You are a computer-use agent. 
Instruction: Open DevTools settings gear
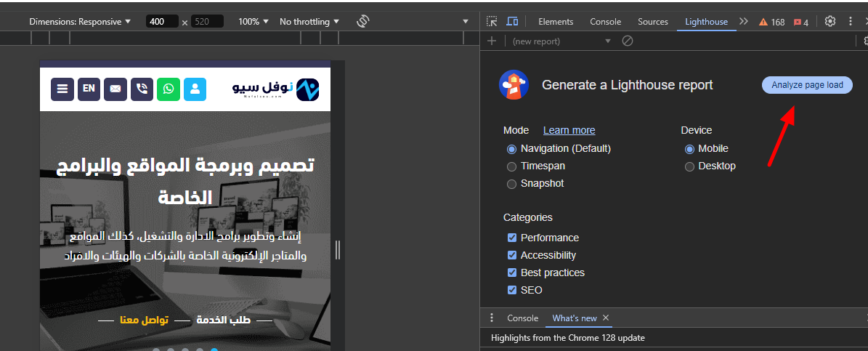pyautogui.click(x=830, y=22)
